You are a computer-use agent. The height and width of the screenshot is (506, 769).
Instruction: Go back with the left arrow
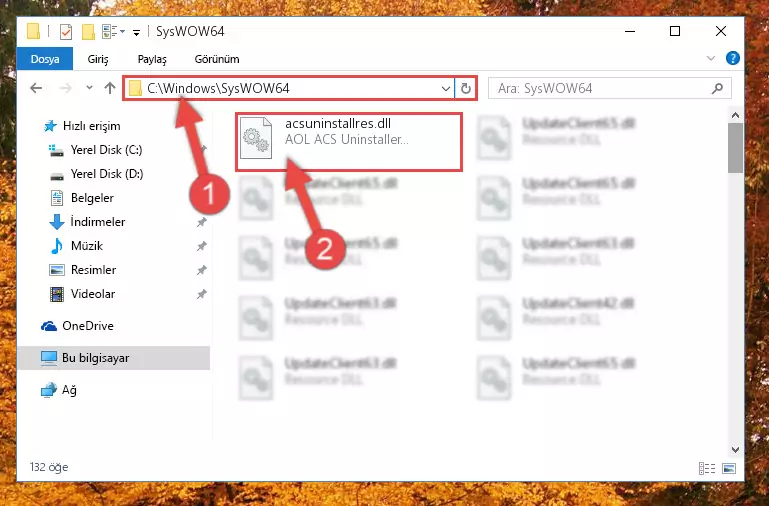tap(36, 88)
